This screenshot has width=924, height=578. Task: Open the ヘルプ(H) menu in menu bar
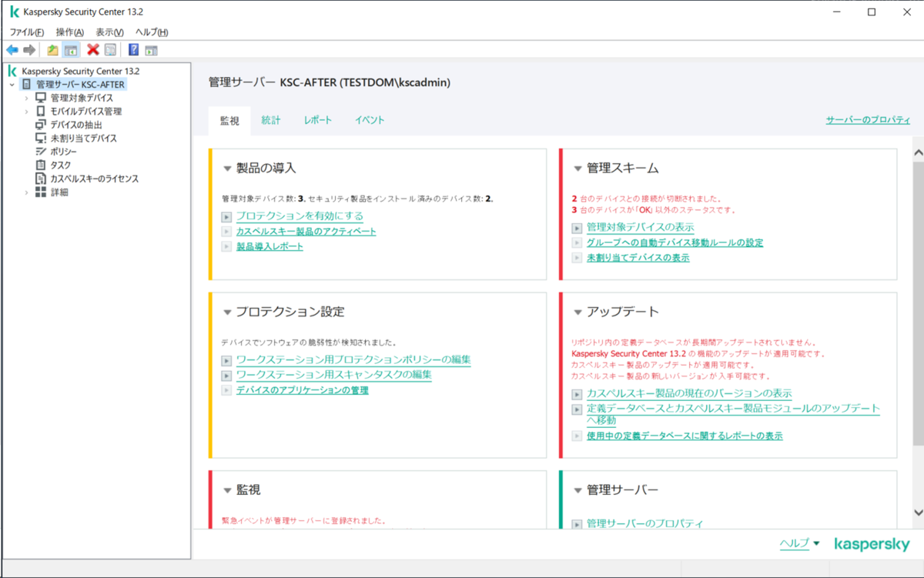[152, 32]
